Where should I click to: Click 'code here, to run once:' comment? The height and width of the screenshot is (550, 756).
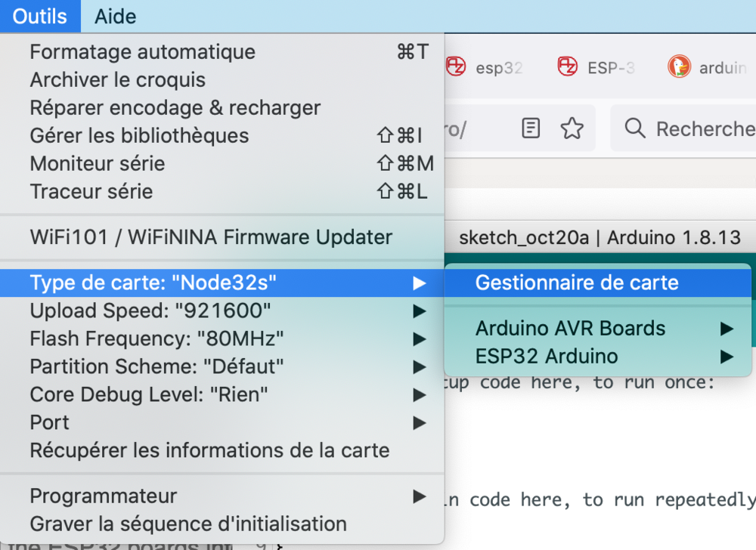tap(597, 382)
